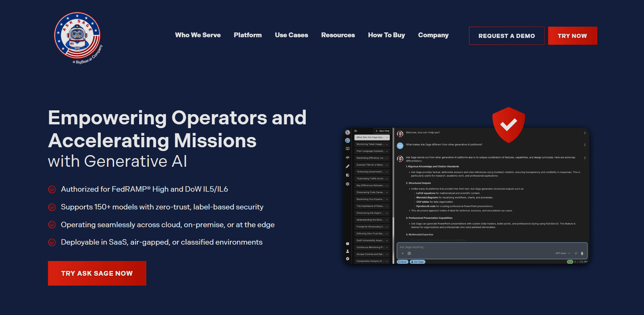
Task: Click the FedRAMP High authorization bullet text
Action: pos(145,189)
